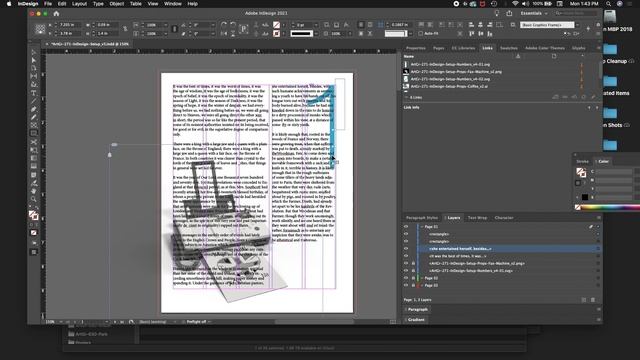640x360 pixels.
Task: Select the Gradient Swatch tool
Action: 33,158
